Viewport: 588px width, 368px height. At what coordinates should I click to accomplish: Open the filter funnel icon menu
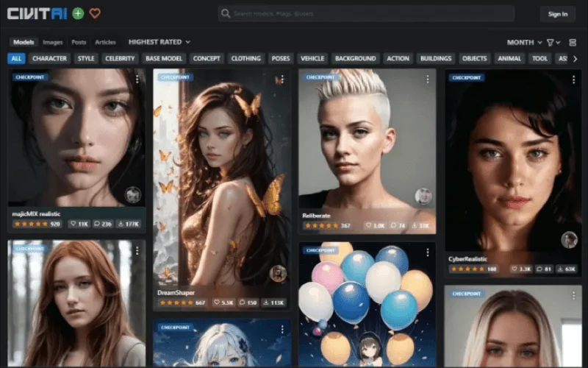(551, 43)
